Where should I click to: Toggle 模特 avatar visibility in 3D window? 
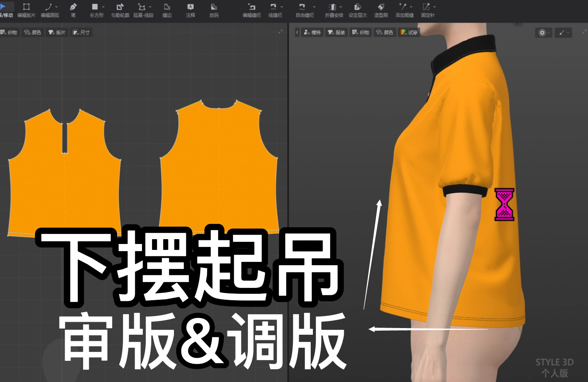(312, 32)
